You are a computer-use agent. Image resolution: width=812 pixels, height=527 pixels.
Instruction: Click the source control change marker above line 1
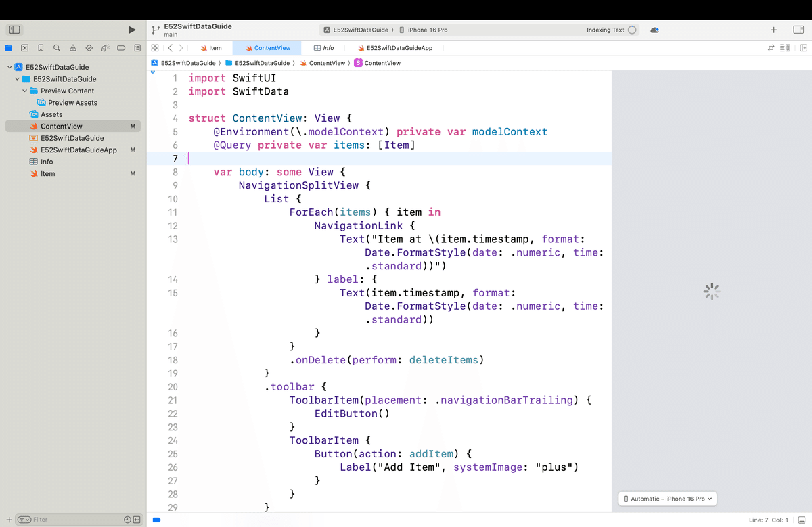153,72
